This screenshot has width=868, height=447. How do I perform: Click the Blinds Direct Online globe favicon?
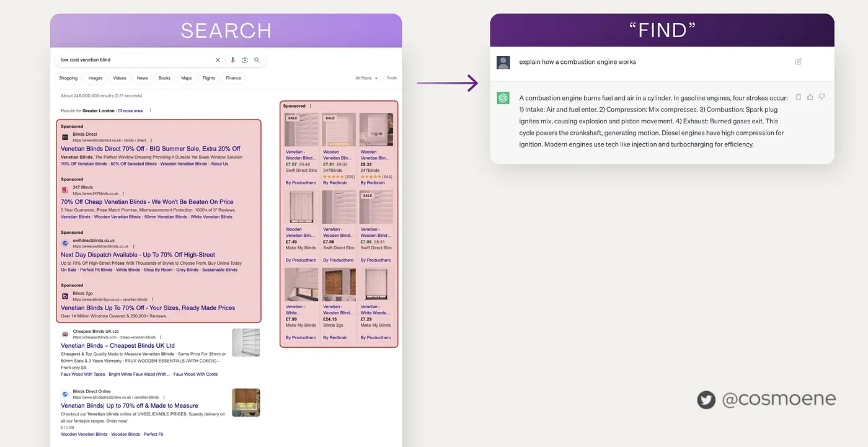tap(65, 394)
